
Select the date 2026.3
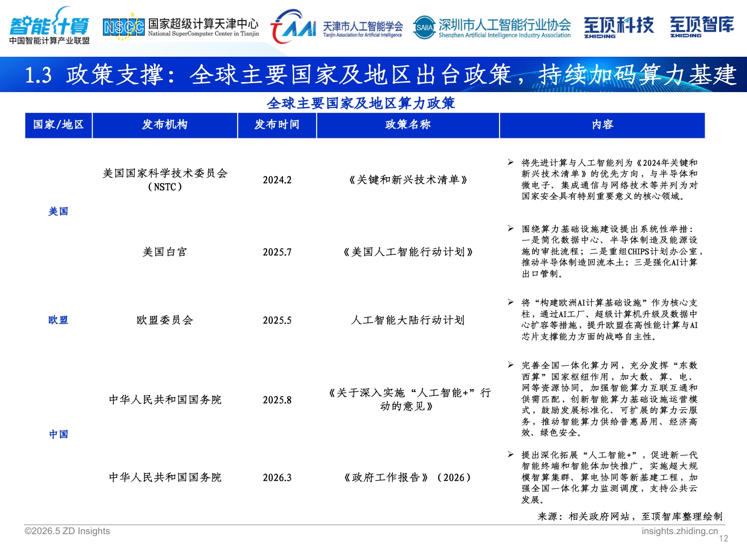pos(277,478)
